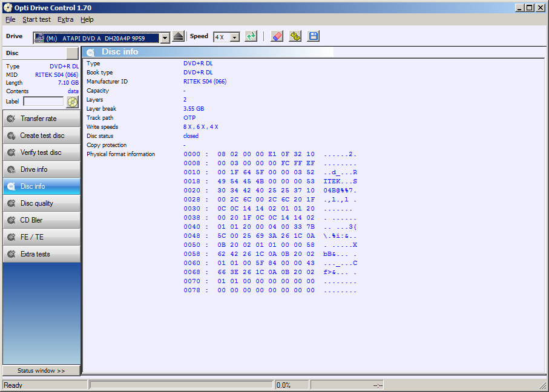Click the Write speeds 8 X, 6 X, 4 X value
The height and width of the screenshot is (392, 549).
click(200, 127)
